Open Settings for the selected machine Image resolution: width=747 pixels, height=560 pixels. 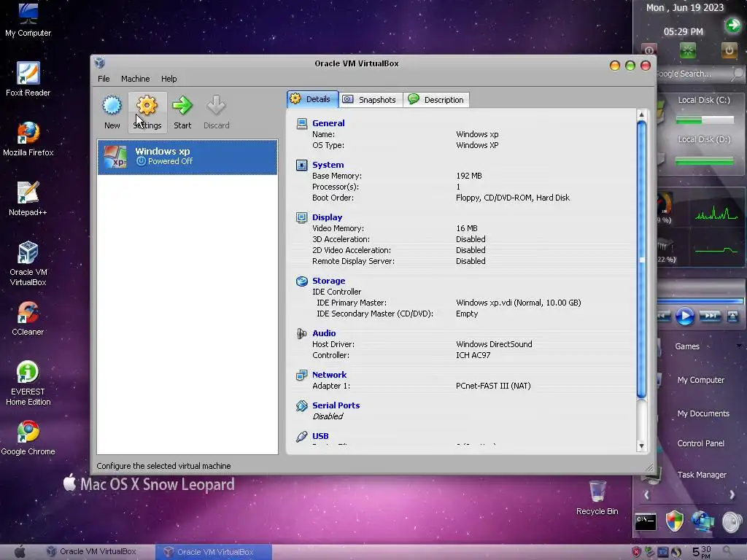coord(147,112)
